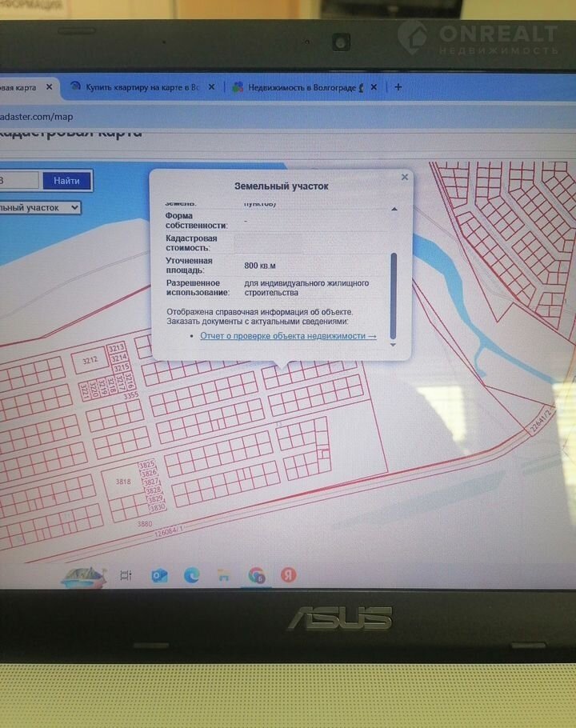Click the Найти search button
The width and height of the screenshot is (576, 728).
pos(66,181)
